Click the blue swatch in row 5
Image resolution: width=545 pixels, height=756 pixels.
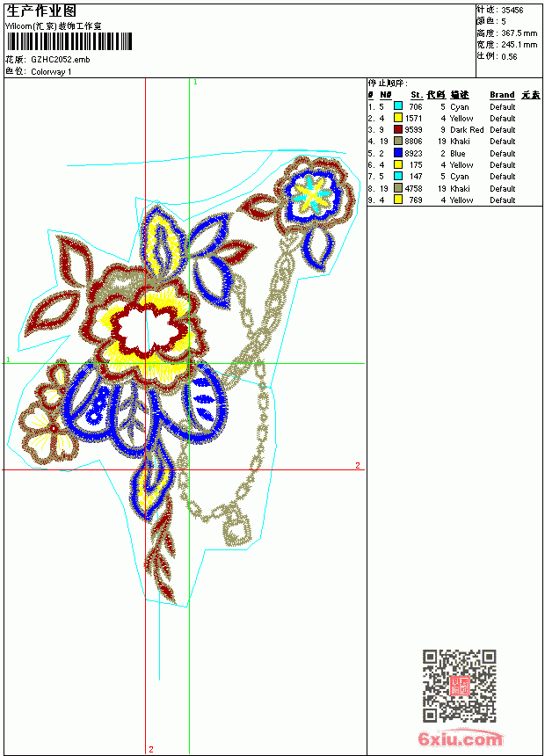(x=398, y=153)
